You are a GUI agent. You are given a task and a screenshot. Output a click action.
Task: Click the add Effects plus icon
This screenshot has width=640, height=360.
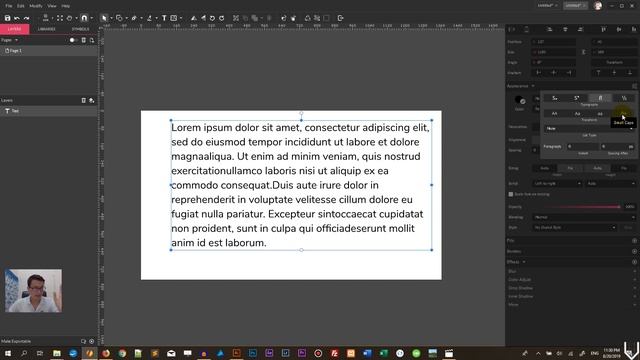click(x=634, y=262)
